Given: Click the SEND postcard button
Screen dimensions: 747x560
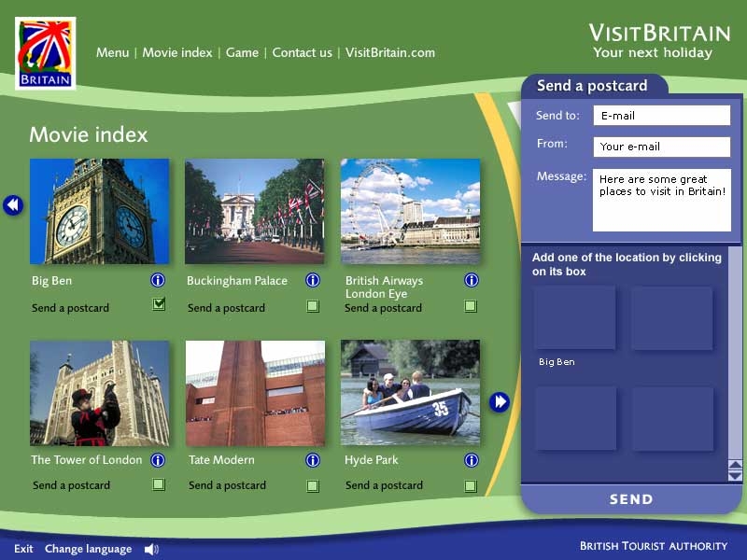Looking at the screenshot, I should (x=631, y=499).
